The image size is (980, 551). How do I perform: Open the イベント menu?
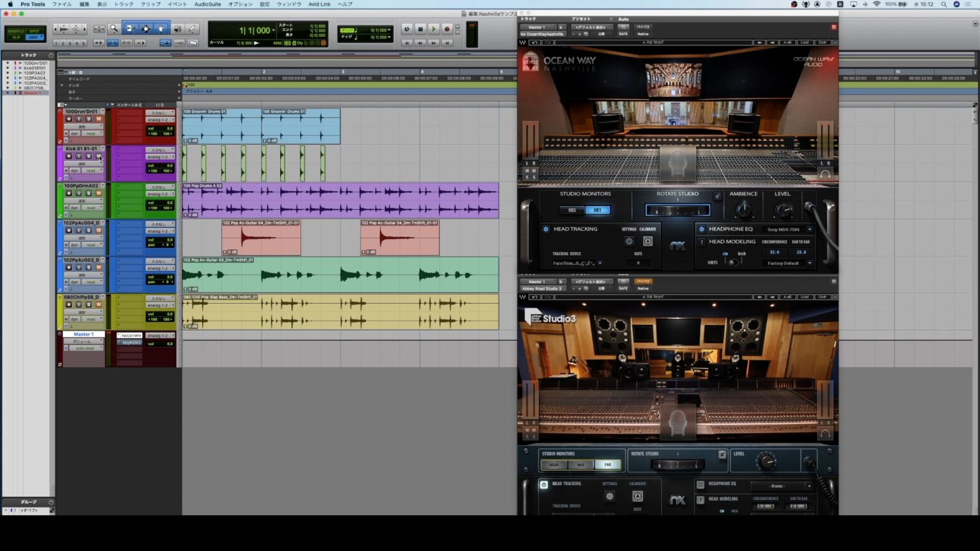pos(177,4)
